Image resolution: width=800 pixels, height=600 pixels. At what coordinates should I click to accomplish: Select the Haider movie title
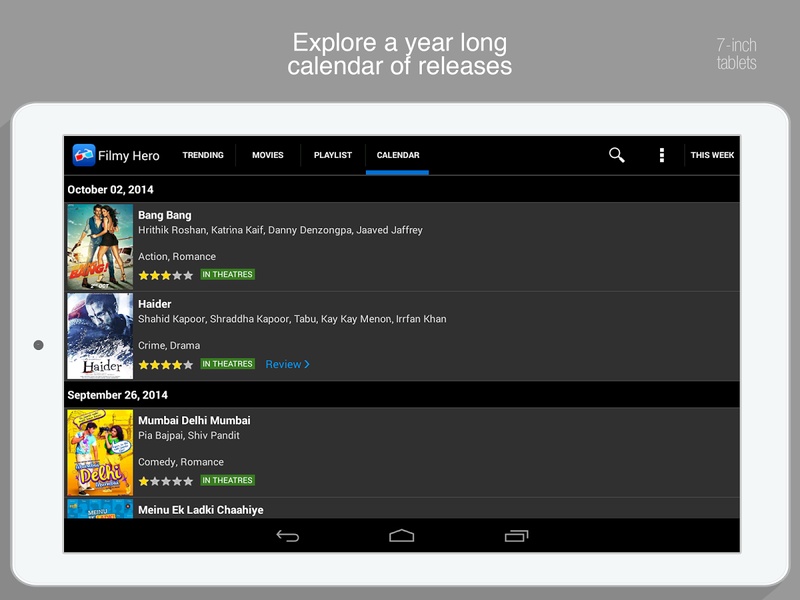click(x=155, y=304)
